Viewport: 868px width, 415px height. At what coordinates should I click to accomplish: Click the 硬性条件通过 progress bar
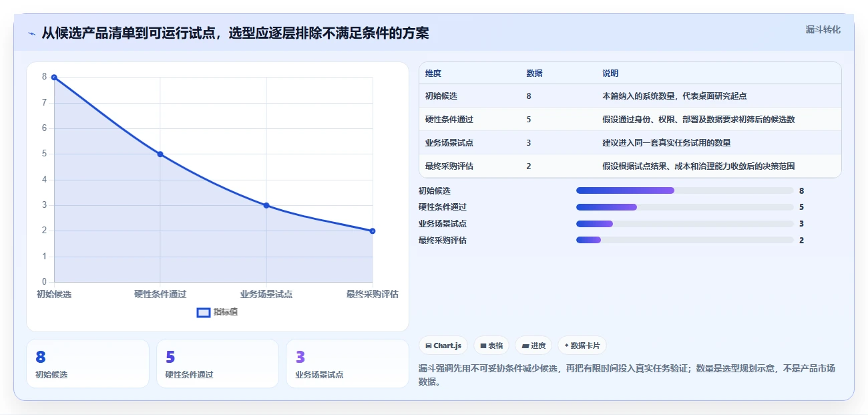tap(685, 207)
